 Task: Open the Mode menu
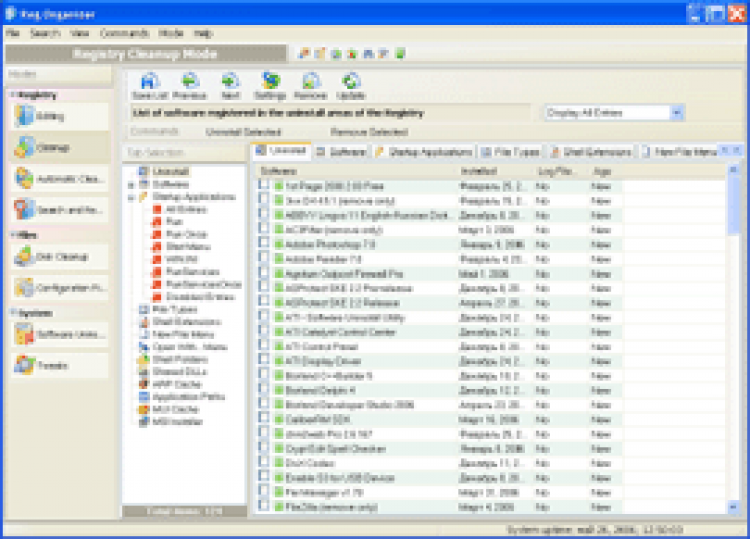[171, 33]
